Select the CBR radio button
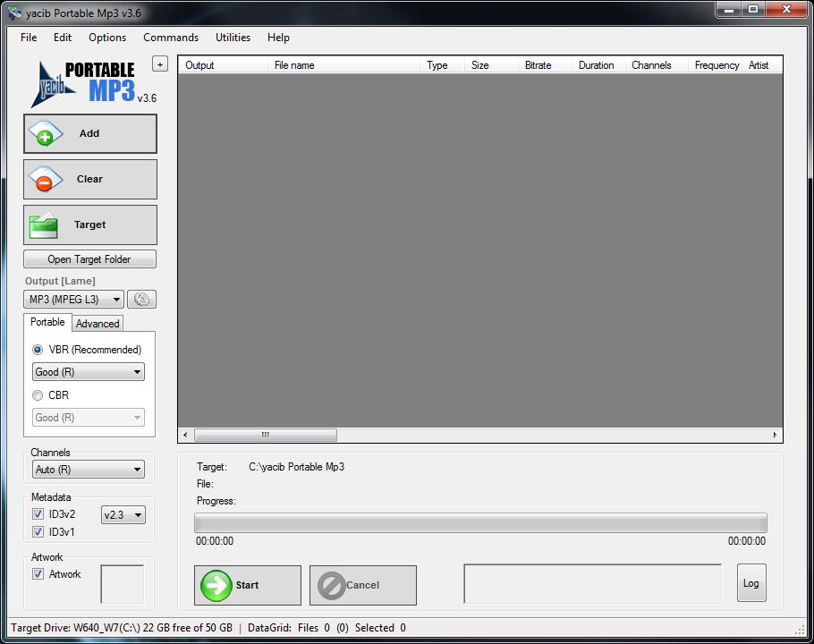The image size is (814, 644). pyautogui.click(x=38, y=395)
